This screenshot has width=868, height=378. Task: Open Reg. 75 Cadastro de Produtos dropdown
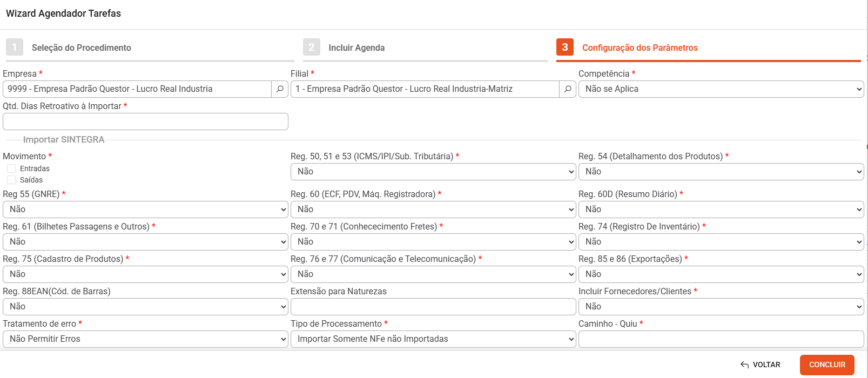pyautogui.click(x=145, y=274)
